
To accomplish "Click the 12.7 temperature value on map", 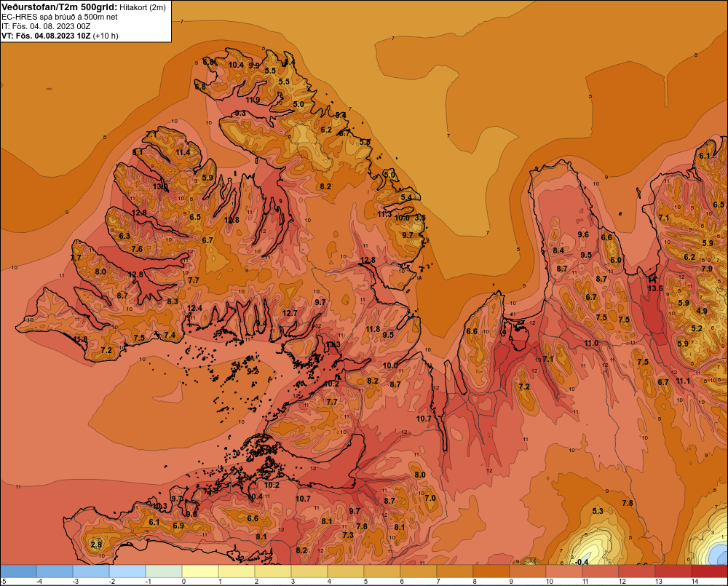I will [x=290, y=313].
